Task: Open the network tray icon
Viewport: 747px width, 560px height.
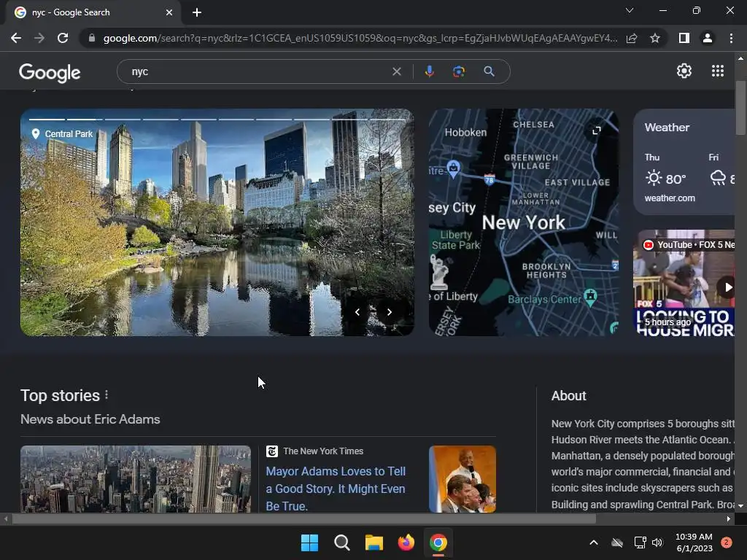Action: click(x=640, y=542)
